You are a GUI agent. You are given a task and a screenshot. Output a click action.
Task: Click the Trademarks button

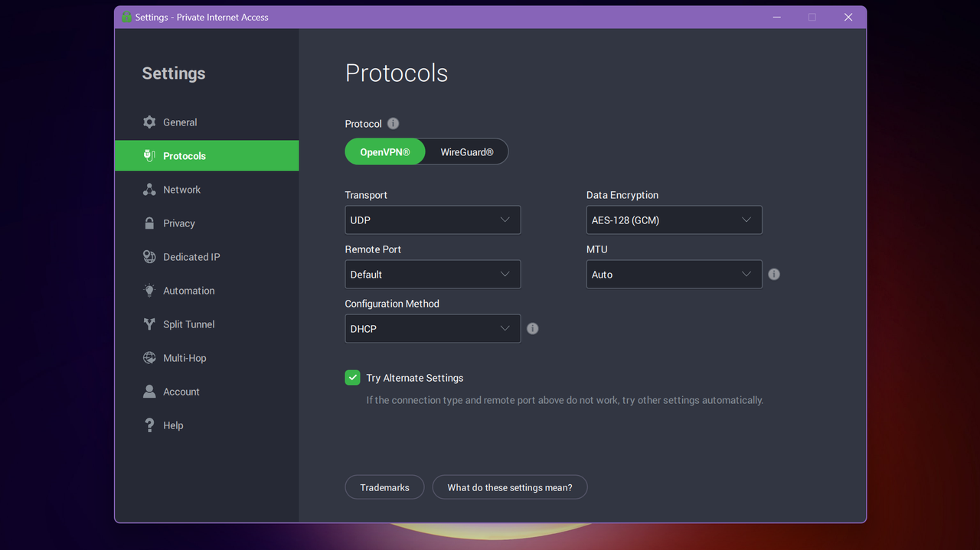(384, 487)
